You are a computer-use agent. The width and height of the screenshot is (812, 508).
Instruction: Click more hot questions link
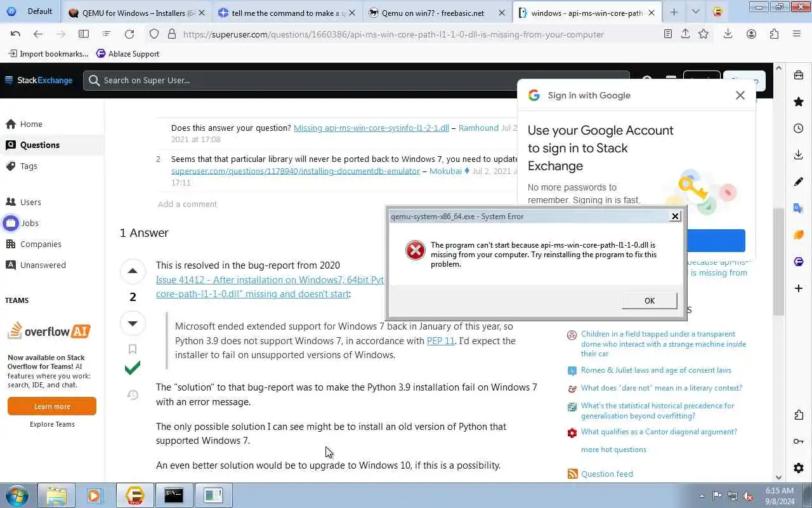[x=613, y=450]
